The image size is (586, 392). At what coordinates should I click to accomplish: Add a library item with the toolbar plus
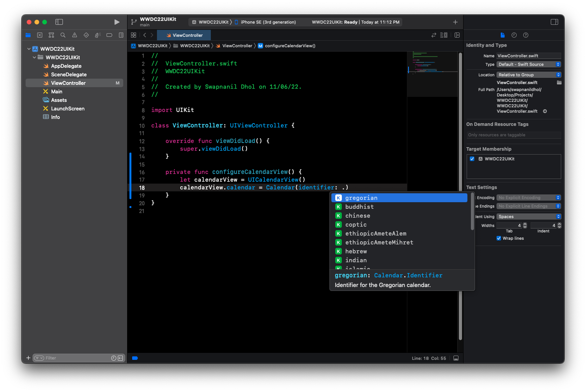tap(455, 22)
